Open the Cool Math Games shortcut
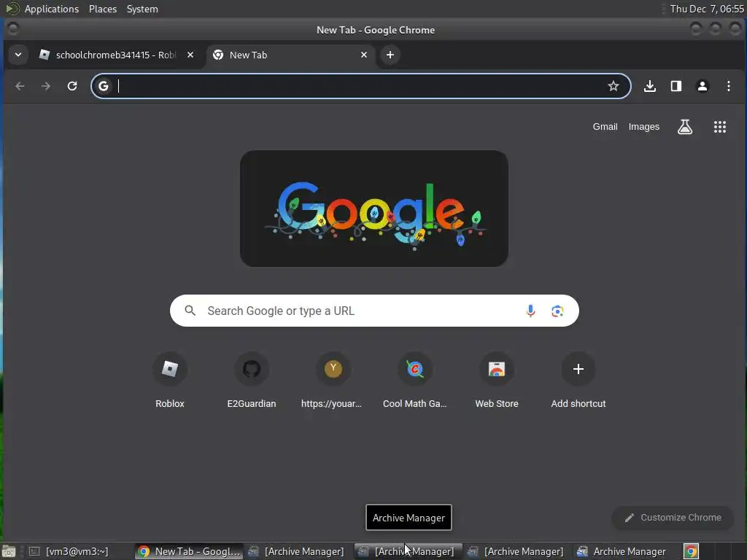The height and width of the screenshot is (560, 747). point(415,381)
